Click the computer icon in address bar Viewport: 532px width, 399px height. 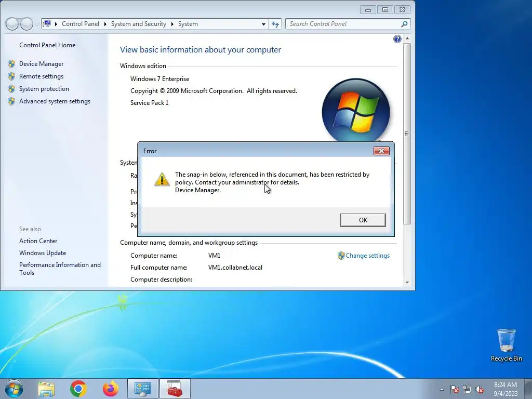(x=47, y=24)
